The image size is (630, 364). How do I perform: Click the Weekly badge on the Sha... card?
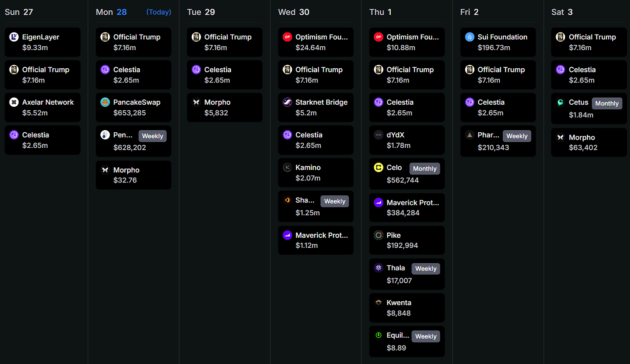point(335,201)
